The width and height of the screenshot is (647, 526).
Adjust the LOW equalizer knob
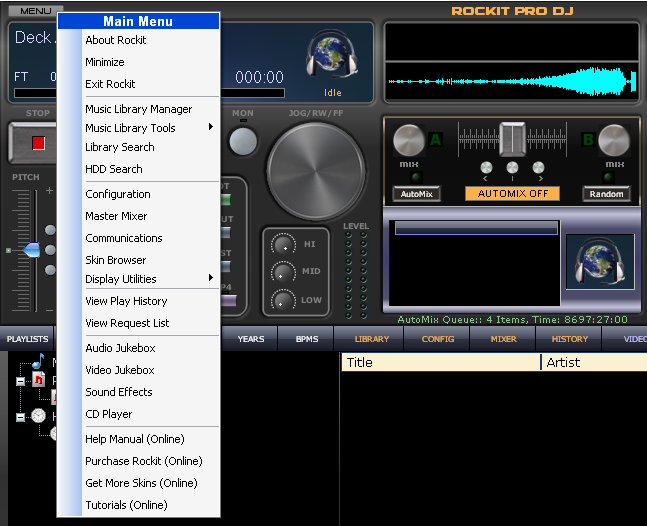(x=283, y=300)
